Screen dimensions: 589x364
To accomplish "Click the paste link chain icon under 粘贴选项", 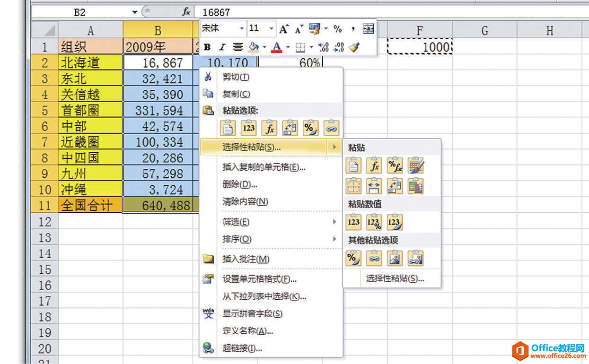I will [x=332, y=128].
